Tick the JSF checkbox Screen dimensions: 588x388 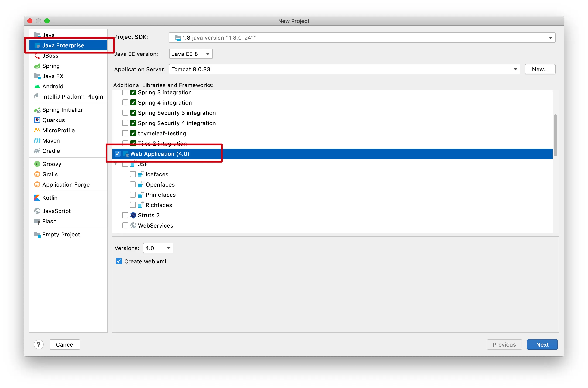(125, 164)
